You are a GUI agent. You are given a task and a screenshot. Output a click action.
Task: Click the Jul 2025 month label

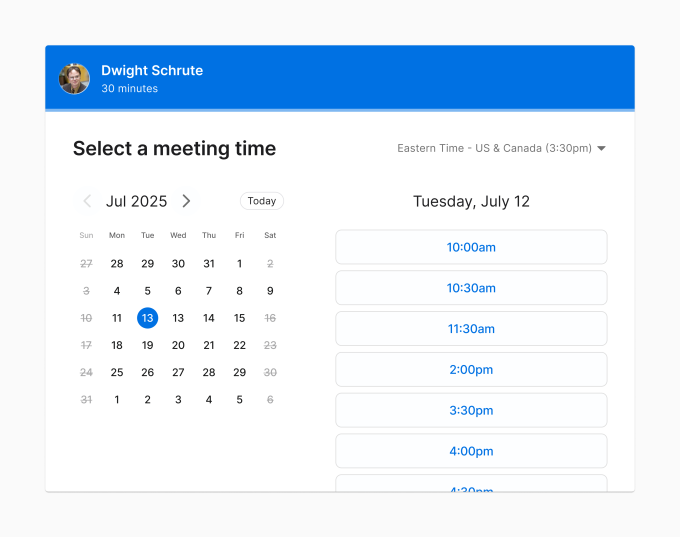(x=136, y=201)
